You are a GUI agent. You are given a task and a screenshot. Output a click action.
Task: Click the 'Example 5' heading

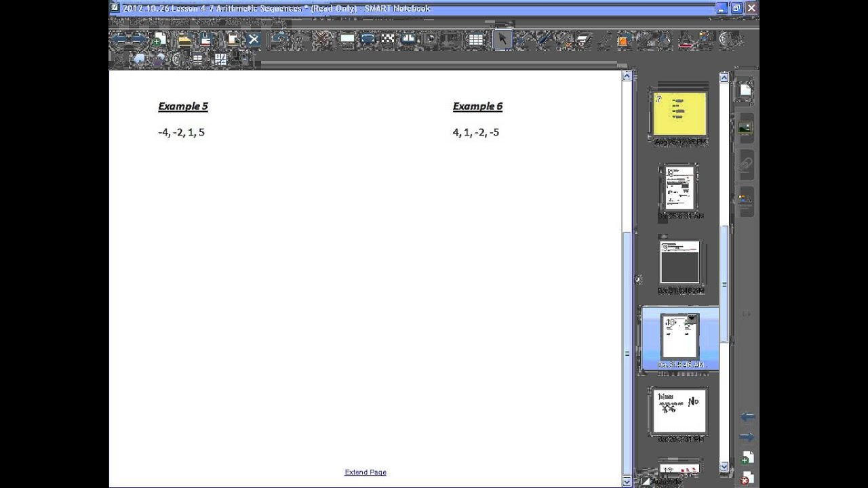[183, 106]
